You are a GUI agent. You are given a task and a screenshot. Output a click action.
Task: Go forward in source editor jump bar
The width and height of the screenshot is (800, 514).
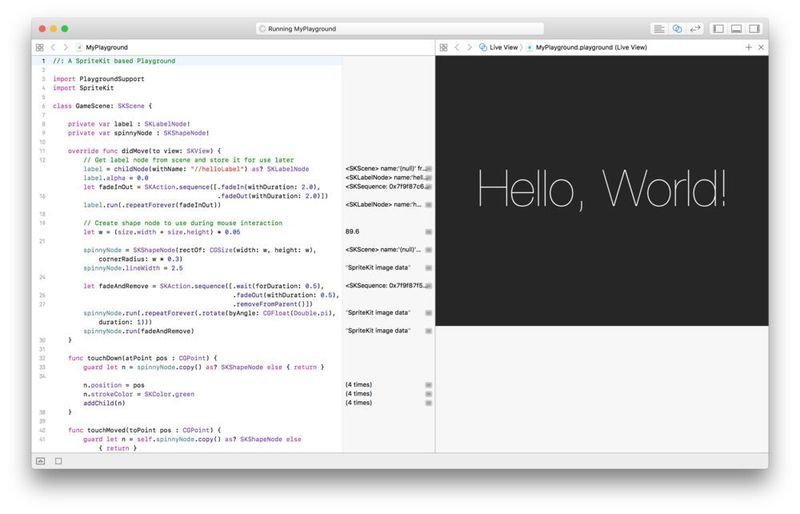[65, 47]
